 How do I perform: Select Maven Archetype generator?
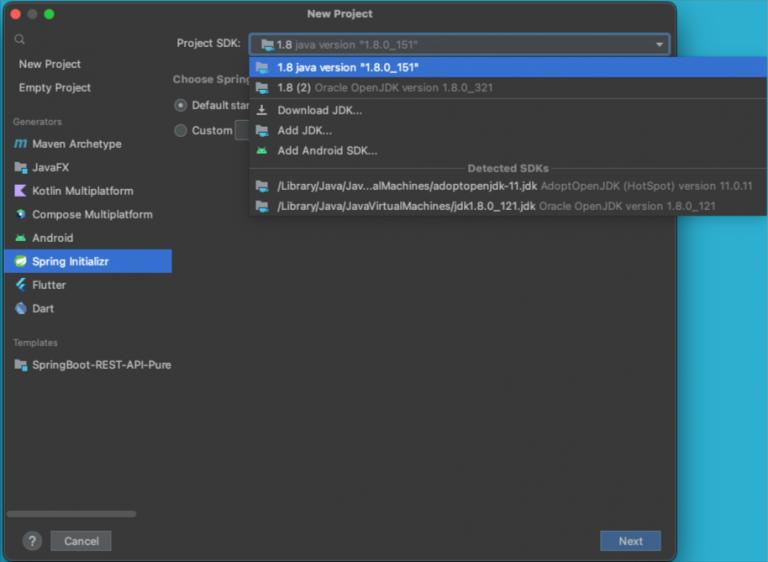coord(88,144)
